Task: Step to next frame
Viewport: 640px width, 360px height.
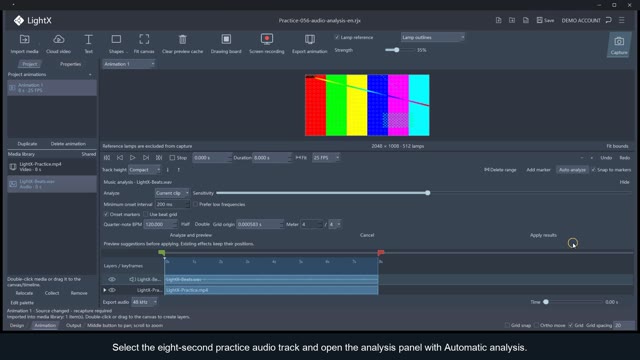Action: point(146,158)
